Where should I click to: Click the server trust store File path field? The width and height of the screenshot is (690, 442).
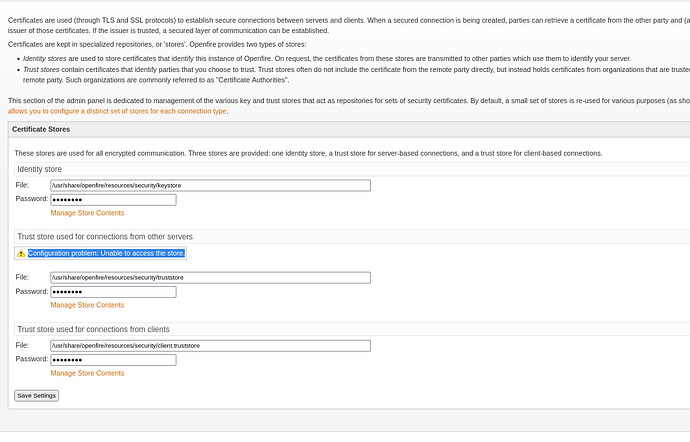tap(210, 277)
